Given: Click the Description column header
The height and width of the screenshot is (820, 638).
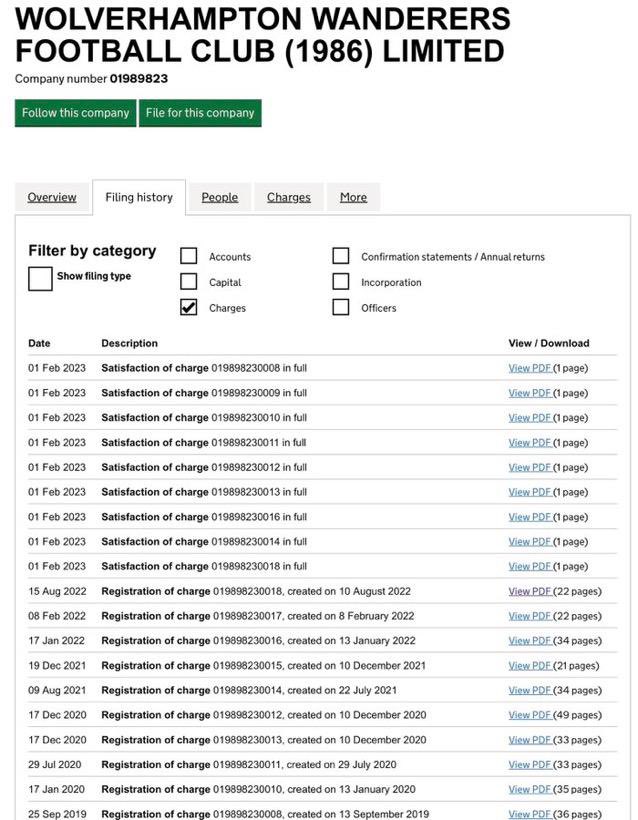Looking at the screenshot, I should coord(129,344).
